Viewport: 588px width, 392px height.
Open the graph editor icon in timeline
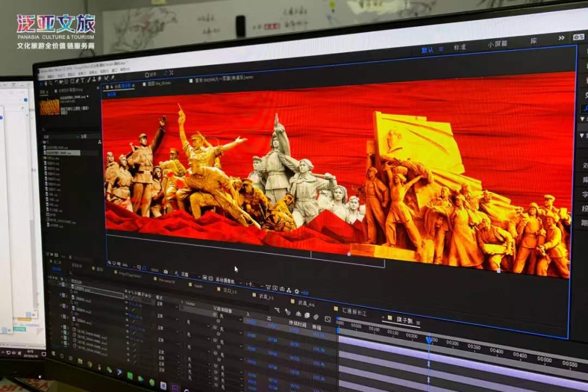point(327,319)
